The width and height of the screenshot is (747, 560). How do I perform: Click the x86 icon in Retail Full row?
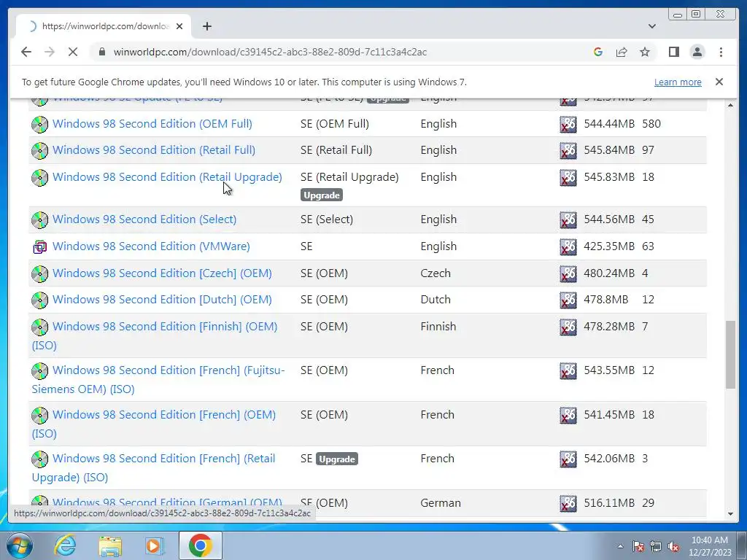568,150
